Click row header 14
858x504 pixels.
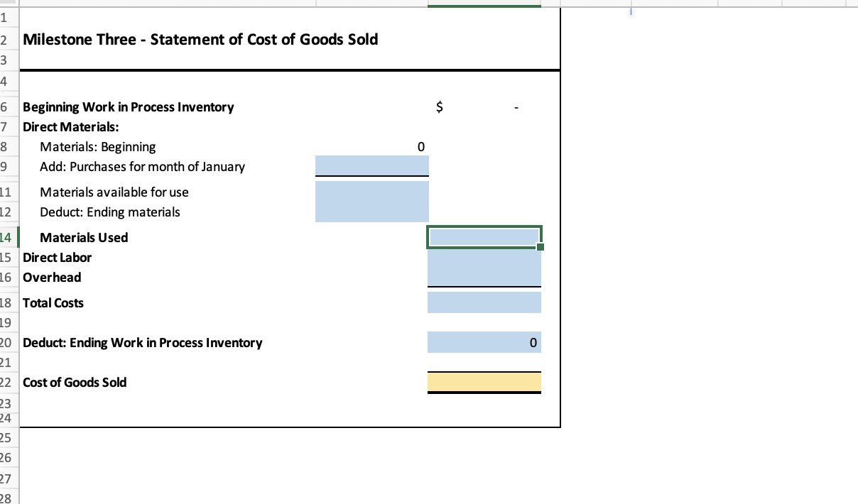click(9, 238)
